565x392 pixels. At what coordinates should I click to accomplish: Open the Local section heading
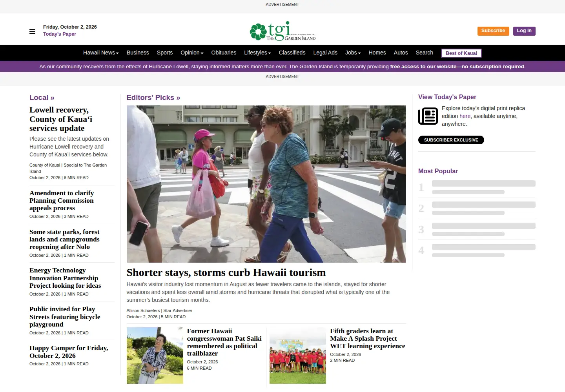point(42,98)
